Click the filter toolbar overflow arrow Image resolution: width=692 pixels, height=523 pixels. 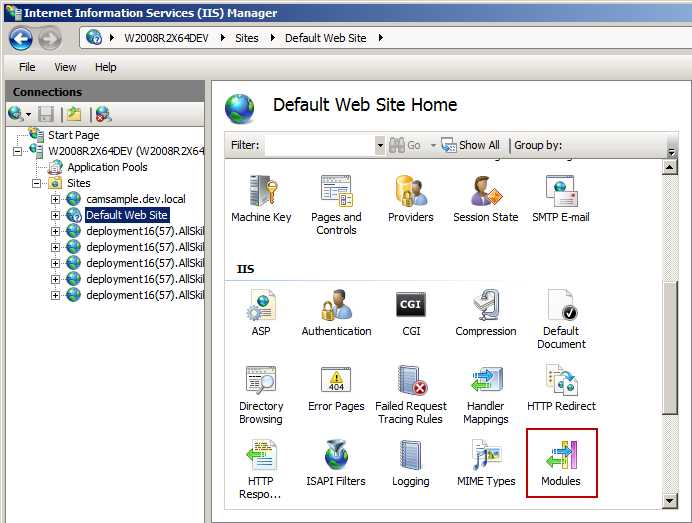pos(671,152)
